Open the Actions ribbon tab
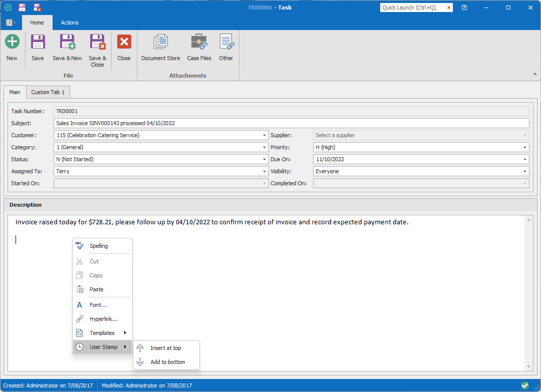Viewport: 541px width, 392px height. [70, 23]
